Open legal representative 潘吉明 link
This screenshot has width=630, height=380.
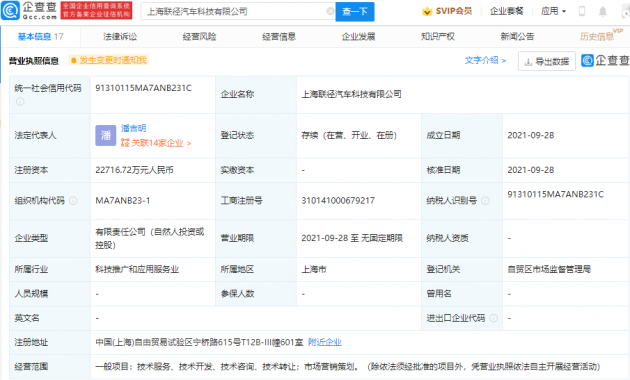coord(133,128)
